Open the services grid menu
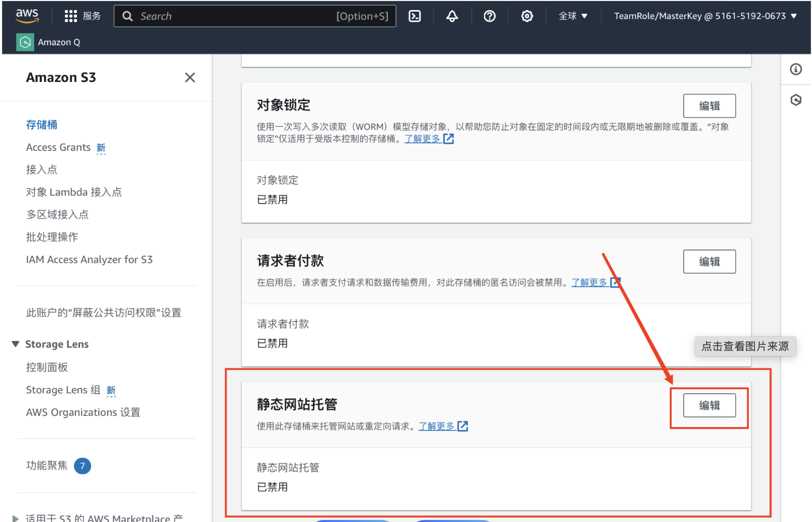 (70, 16)
